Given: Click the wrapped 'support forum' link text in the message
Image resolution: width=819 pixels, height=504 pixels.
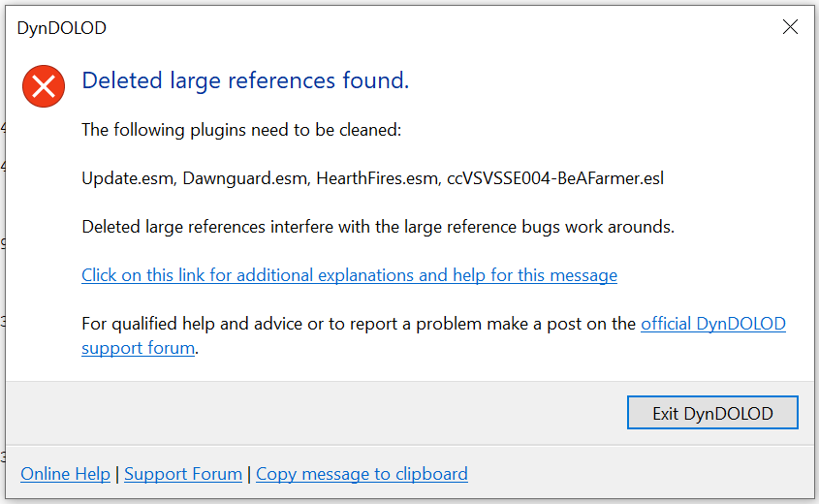Looking at the screenshot, I should [138, 348].
